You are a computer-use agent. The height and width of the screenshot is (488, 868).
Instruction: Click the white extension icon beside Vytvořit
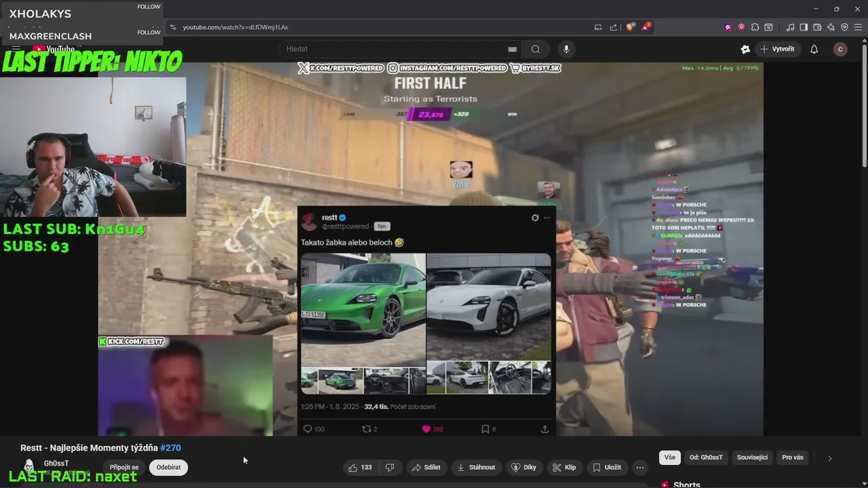[x=745, y=49]
